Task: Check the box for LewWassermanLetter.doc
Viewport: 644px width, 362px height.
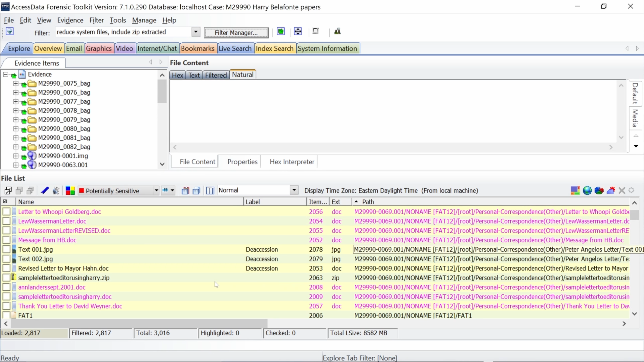Action: tap(7, 221)
